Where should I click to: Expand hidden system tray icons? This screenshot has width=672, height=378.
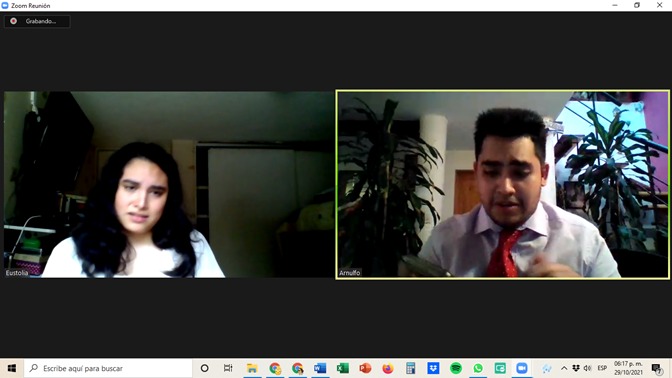564,368
